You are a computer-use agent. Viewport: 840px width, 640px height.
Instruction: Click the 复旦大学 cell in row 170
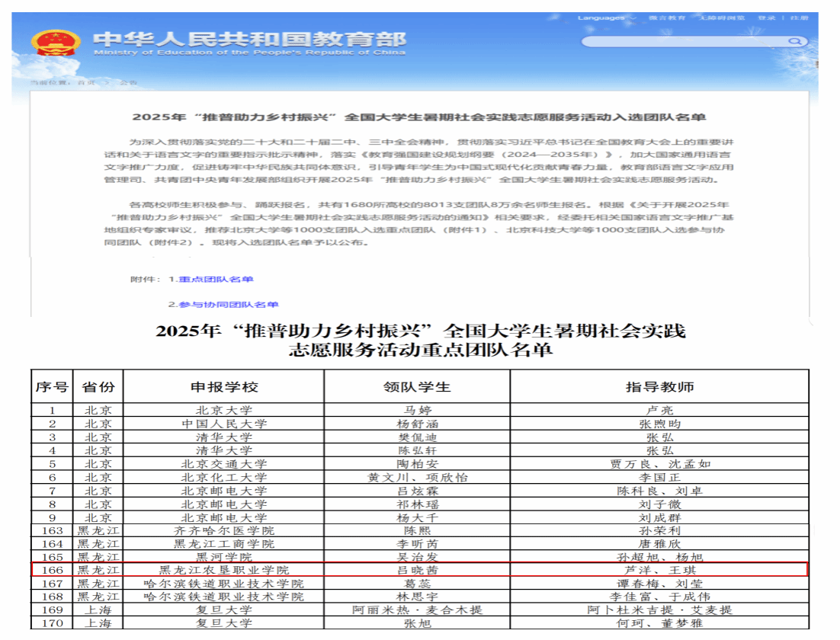[224, 623]
